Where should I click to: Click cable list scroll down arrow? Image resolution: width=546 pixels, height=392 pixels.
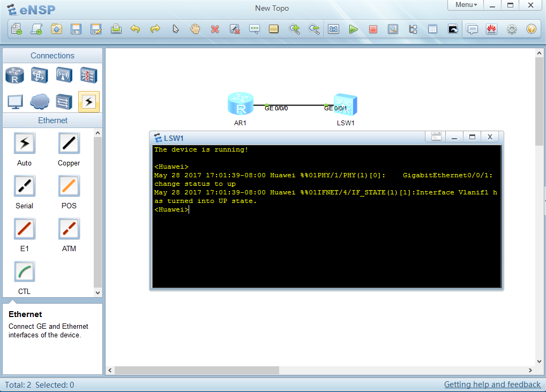[98, 293]
